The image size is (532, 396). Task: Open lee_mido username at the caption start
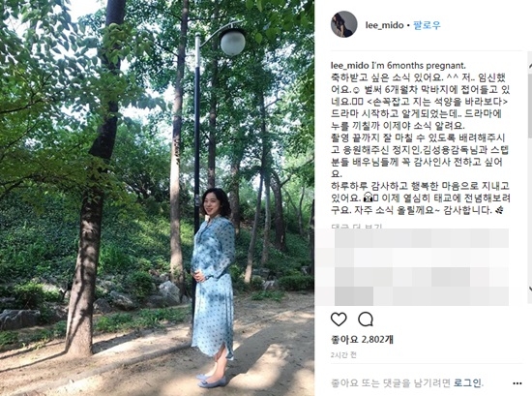coord(350,66)
